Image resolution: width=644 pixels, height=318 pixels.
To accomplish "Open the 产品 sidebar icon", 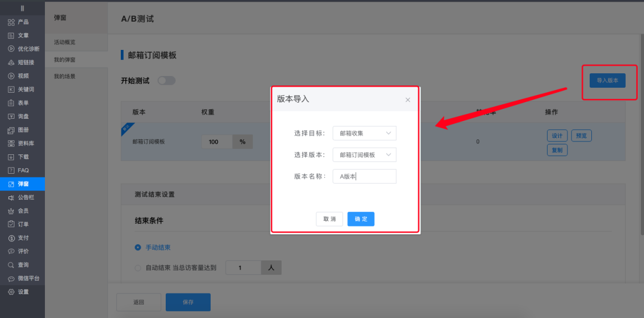I will [12, 22].
